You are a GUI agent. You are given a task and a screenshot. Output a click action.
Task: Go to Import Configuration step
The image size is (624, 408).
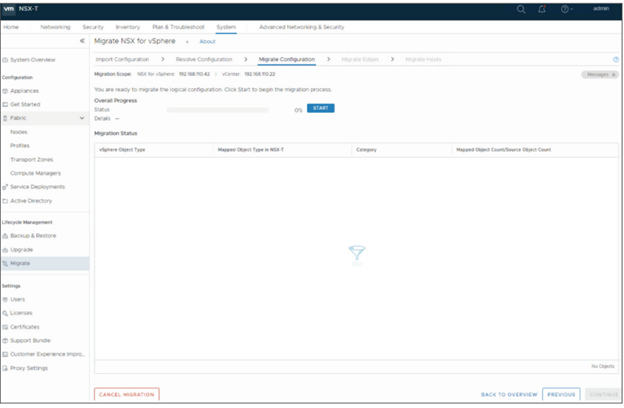pos(122,59)
